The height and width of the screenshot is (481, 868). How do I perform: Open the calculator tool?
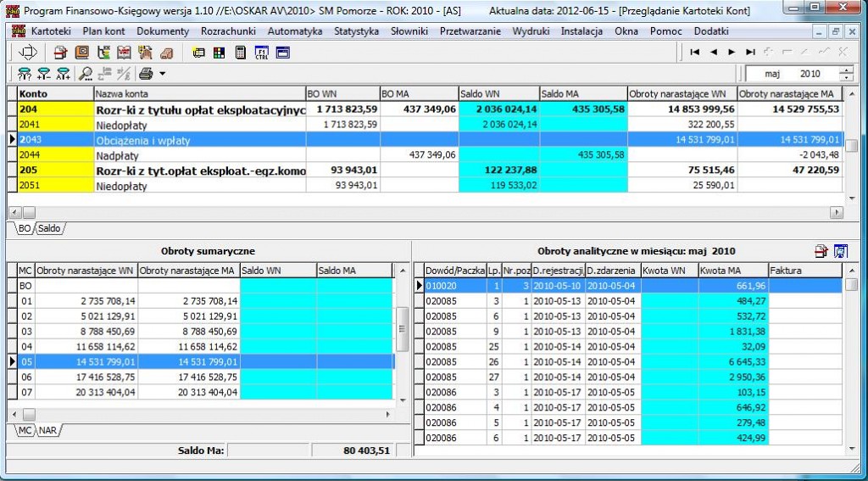(x=240, y=53)
